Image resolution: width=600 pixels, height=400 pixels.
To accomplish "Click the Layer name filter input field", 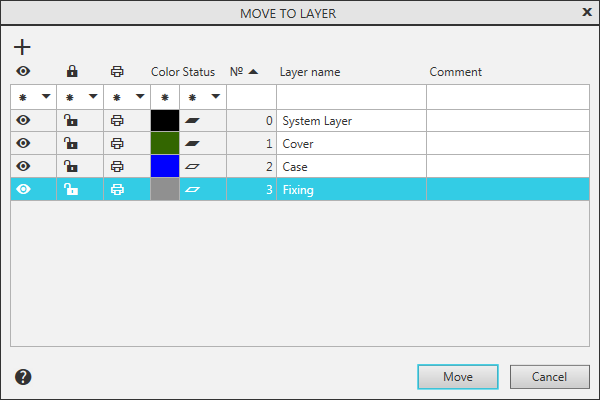I will click(x=351, y=98).
